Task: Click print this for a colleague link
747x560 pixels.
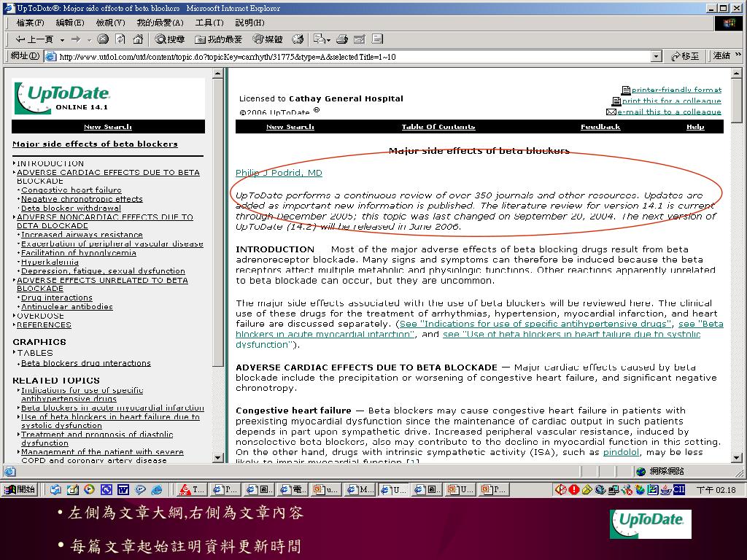Action: [x=671, y=101]
